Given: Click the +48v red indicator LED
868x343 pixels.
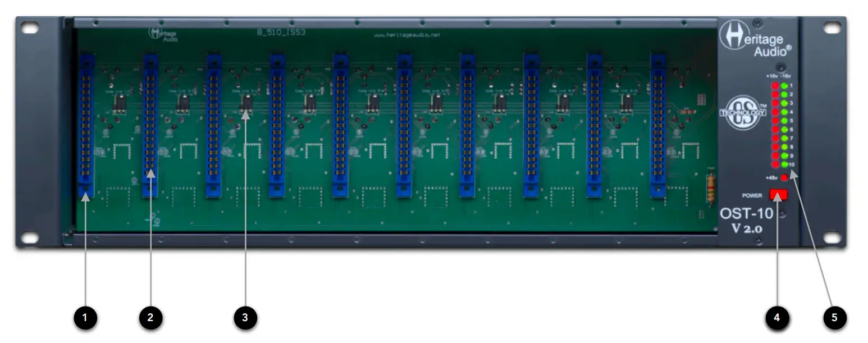Looking at the screenshot, I should (x=784, y=178).
